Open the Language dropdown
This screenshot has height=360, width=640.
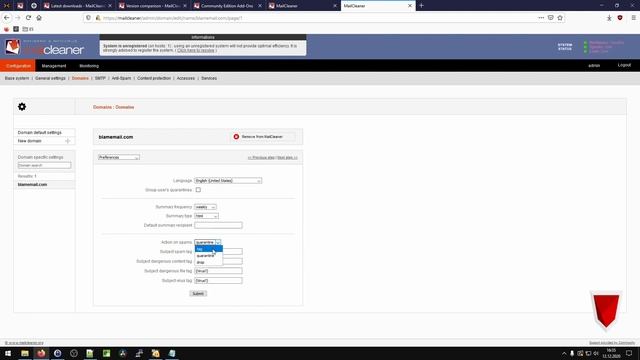(228, 180)
